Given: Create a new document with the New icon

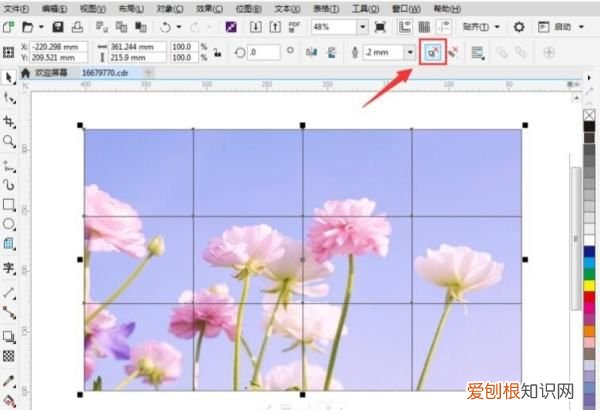Looking at the screenshot, I should click(x=8, y=27).
